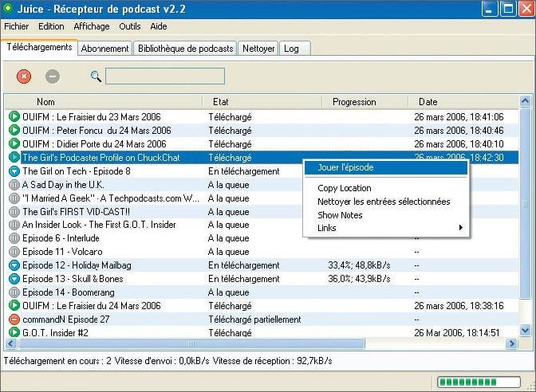Click the red cancel download toolbar icon
This screenshot has width=536, height=392.
point(24,76)
